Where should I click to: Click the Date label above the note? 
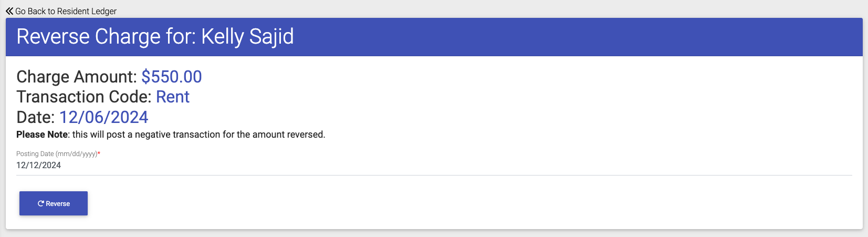pyautogui.click(x=35, y=117)
